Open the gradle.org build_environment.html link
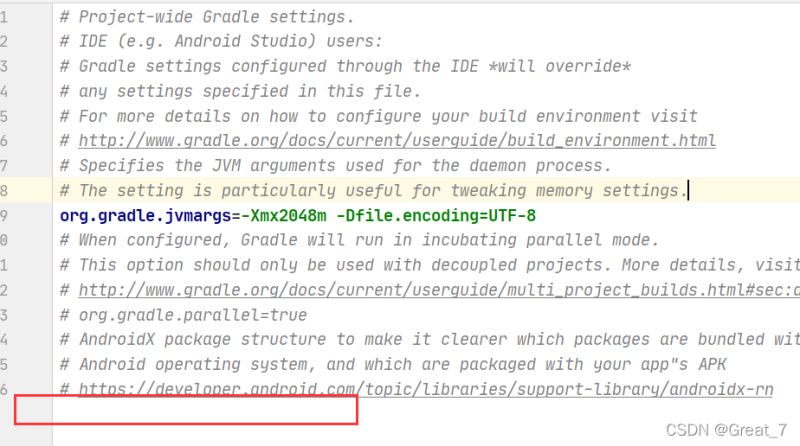Viewport: 800px width, 446px height. [397, 141]
